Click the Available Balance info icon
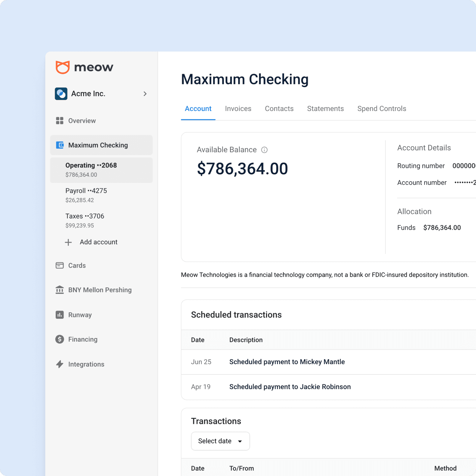The height and width of the screenshot is (476, 476). pos(264,150)
